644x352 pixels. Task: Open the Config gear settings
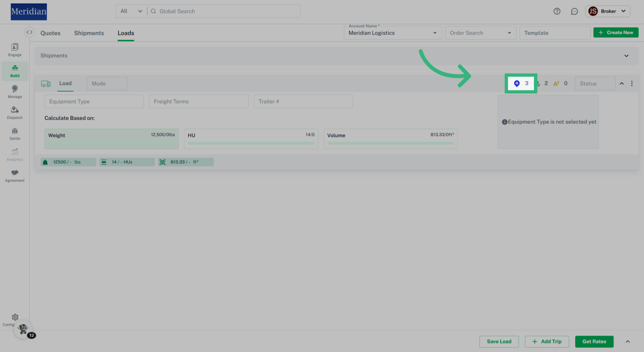(15, 317)
